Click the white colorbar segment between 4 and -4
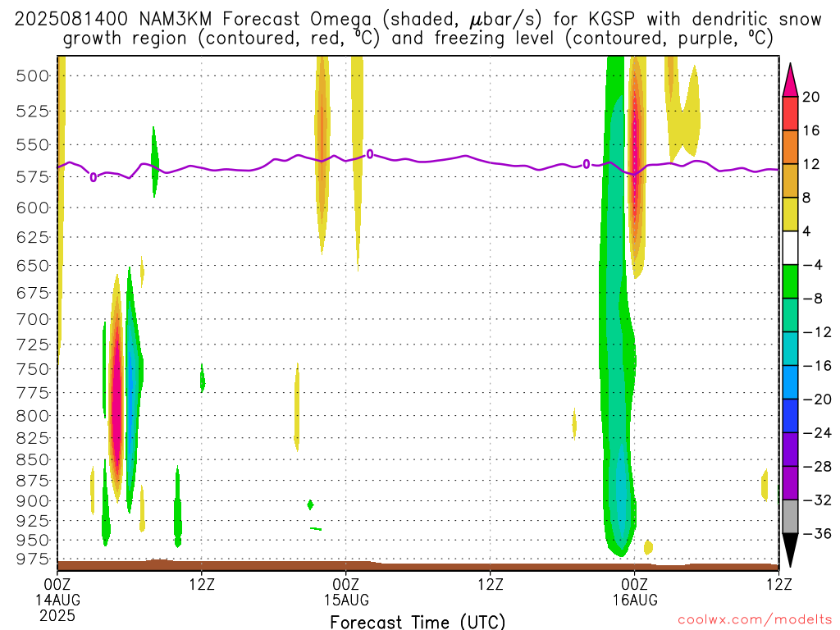 click(x=790, y=248)
